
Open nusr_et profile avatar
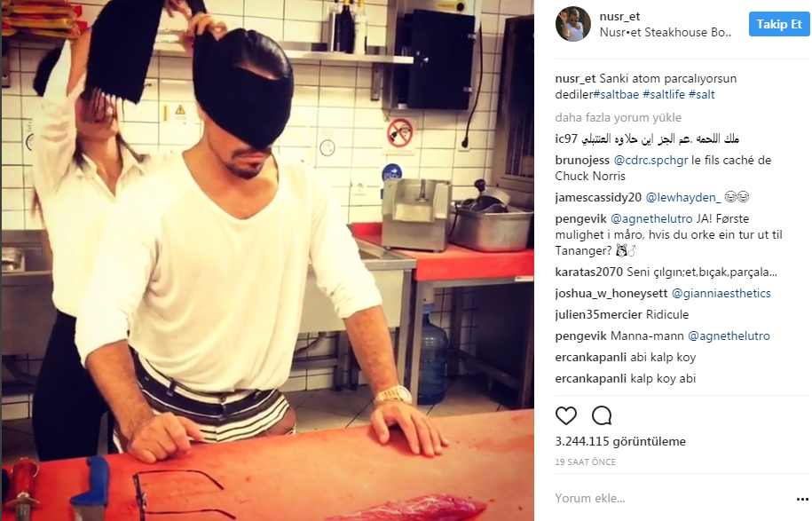573,24
